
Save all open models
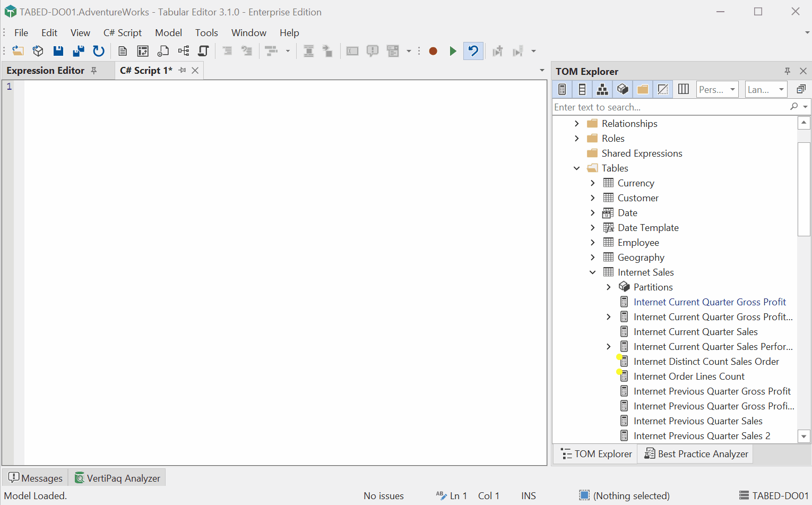[79, 50]
